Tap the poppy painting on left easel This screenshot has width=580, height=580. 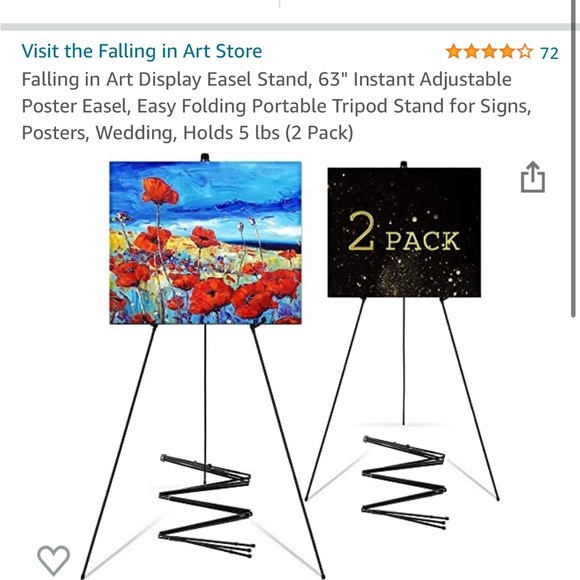click(x=206, y=243)
